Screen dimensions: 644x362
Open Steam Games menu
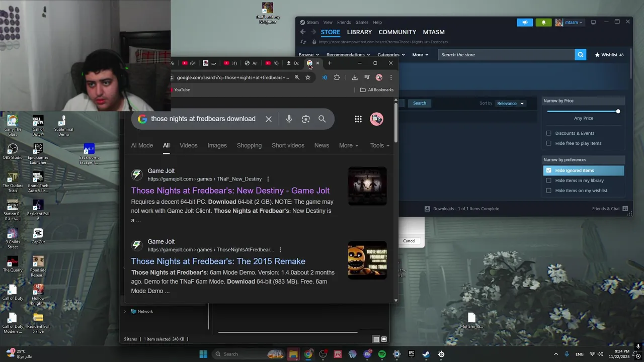click(x=362, y=23)
